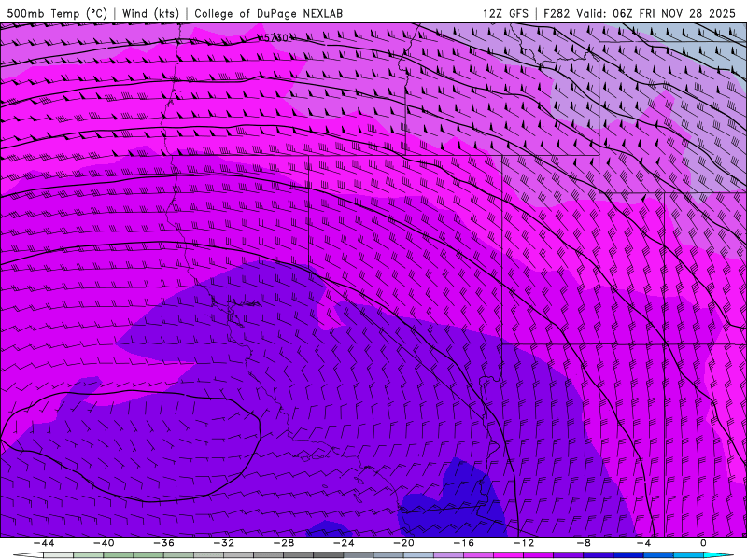747x560 pixels.
Task: Click the '-36' legend value
Action: coord(163,543)
